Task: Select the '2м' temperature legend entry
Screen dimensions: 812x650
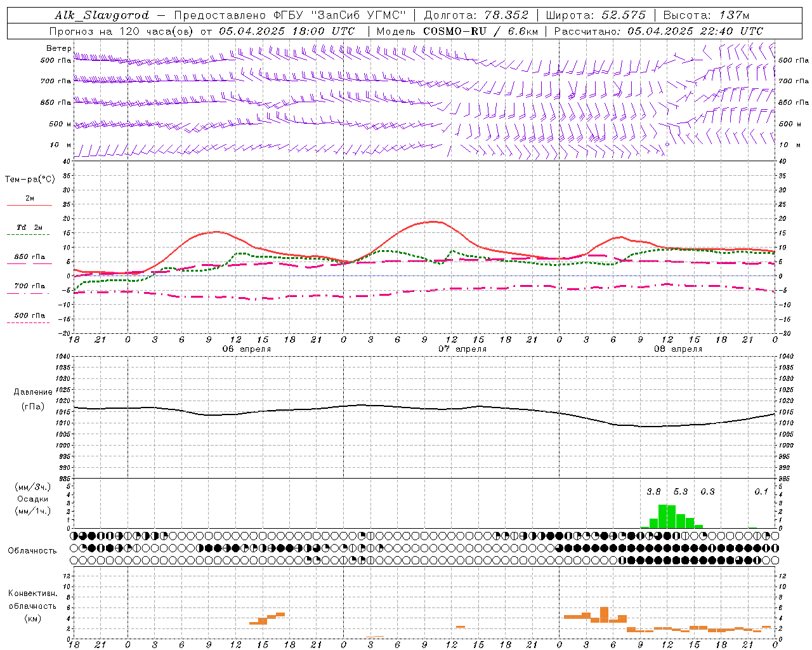Action: pyautogui.click(x=30, y=199)
